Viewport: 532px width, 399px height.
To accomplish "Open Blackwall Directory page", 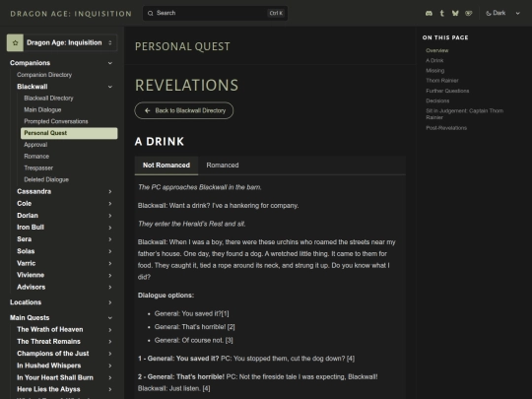I will (x=48, y=99).
